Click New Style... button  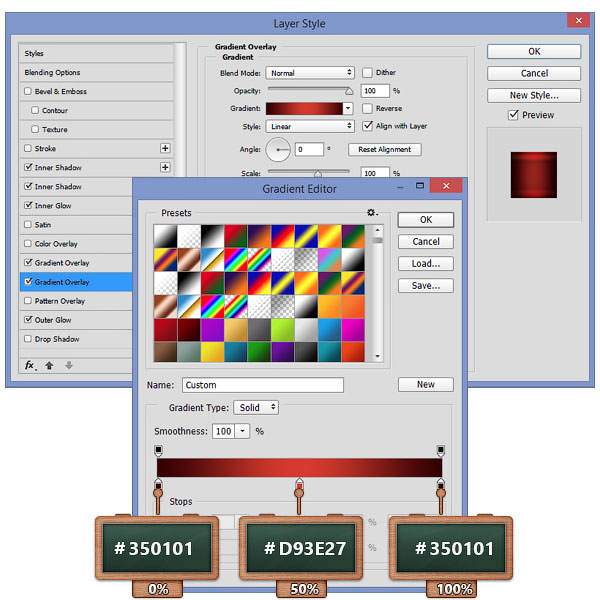coord(534,95)
